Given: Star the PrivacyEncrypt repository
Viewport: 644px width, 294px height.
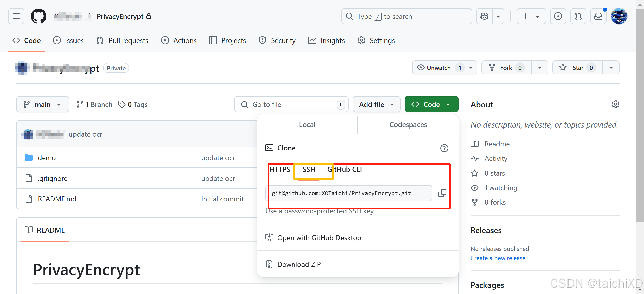Looking at the screenshot, I should coord(576,67).
